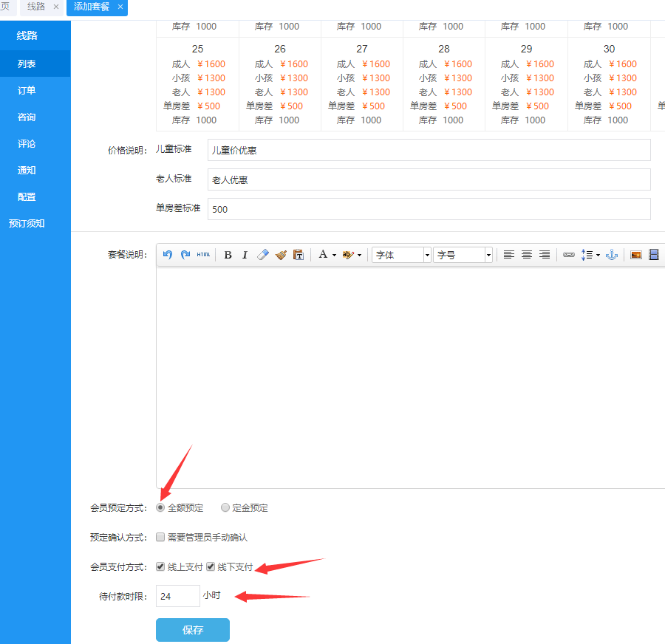Screen dimensions: 665x644
Task: Click the eraser clear-format icon
Action: point(262,255)
